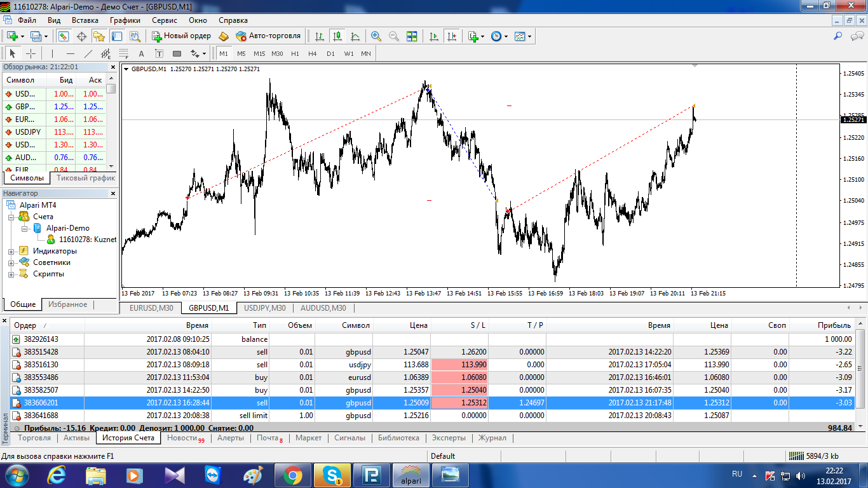Select order 383606201 row

tap(432, 403)
